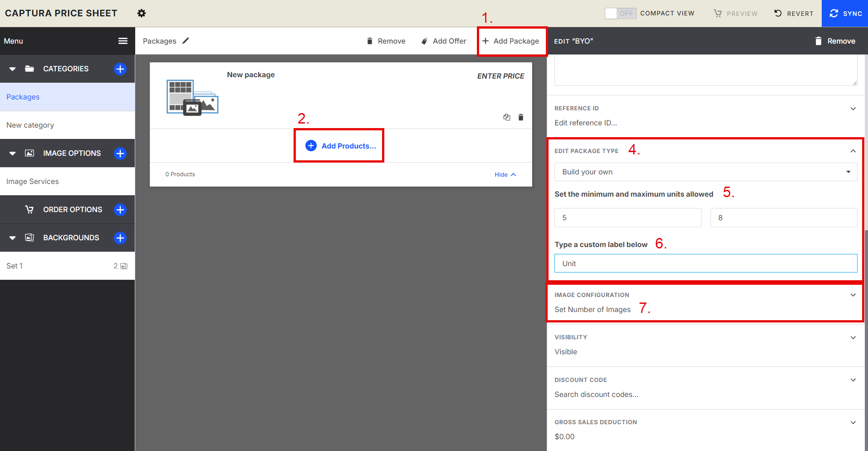
Task: Duplicate the New package with copy icon
Action: click(507, 117)
